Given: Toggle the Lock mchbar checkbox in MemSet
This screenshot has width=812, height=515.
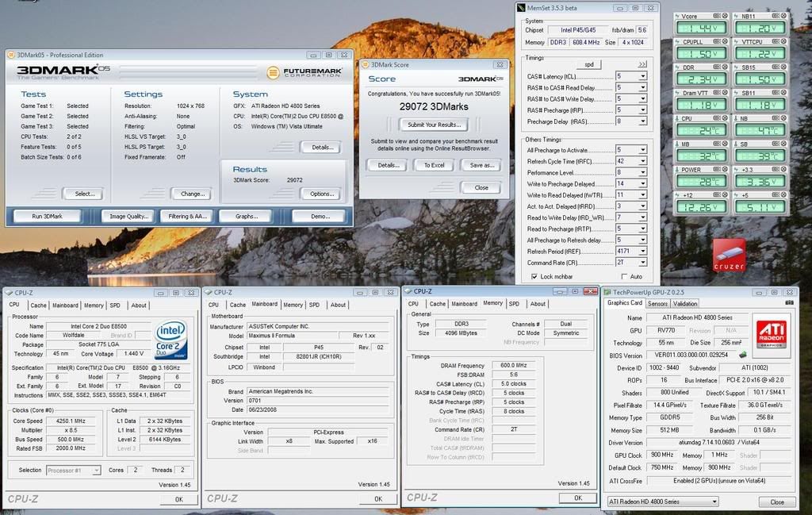Looking at the screenshot, I should point(534,277).
